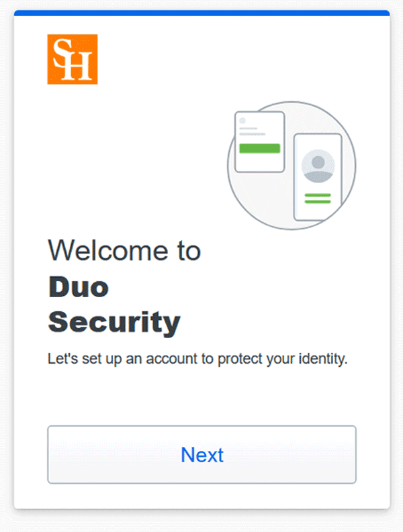Click the bold word "Security"
403x532 pixels.
[114, 323]
